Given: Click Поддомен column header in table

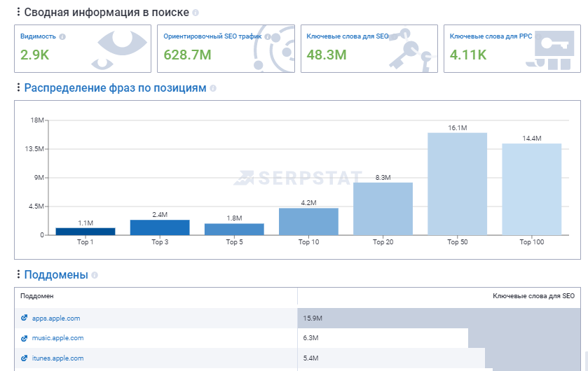Looking at the screenshot, I should point(37,296).
